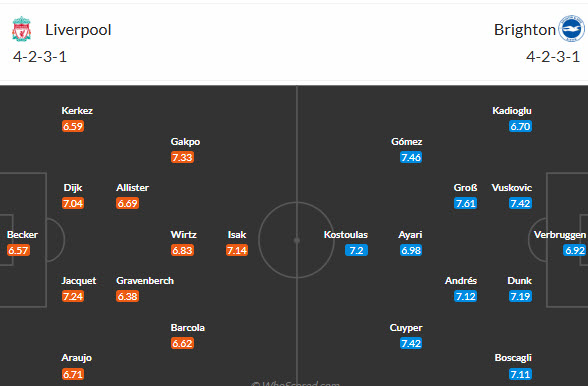This screenshot has width=588, height=386.
Task: Click Boscagli's 7.11 rating badge
Action: pos(520,374)
